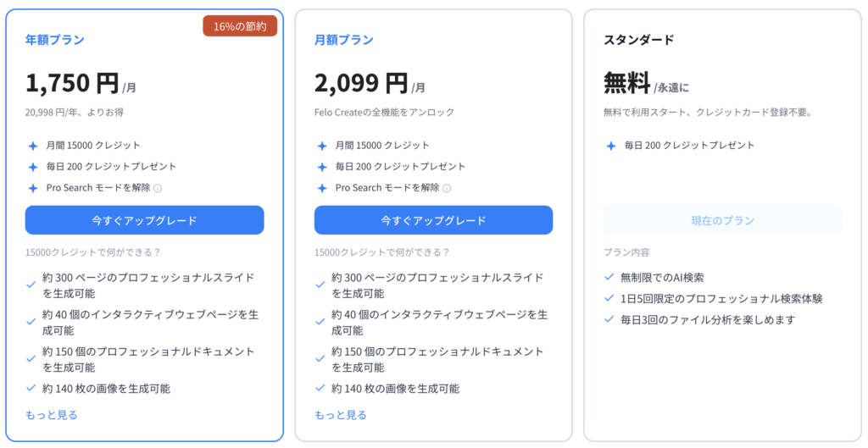Image resolution: width=868 pixels, height=448 pixels.
Task: Expand もっと見る in the monthly plan
Action: tap(341, 415)
